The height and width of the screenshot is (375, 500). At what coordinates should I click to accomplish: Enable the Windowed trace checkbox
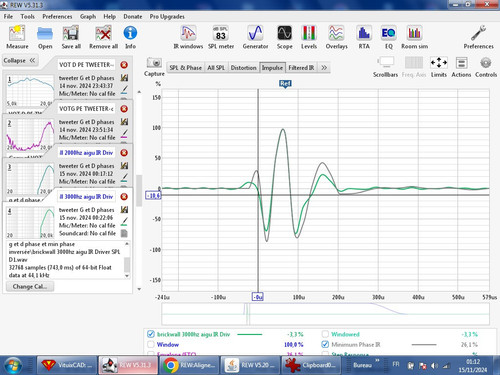coord(325,334)
